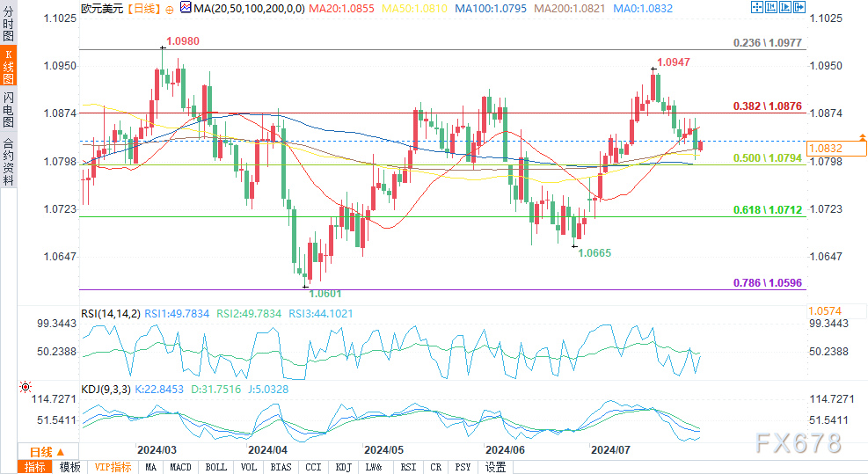
Task: Open the 闪电图 sidebar tab
Action: [8, 109]
